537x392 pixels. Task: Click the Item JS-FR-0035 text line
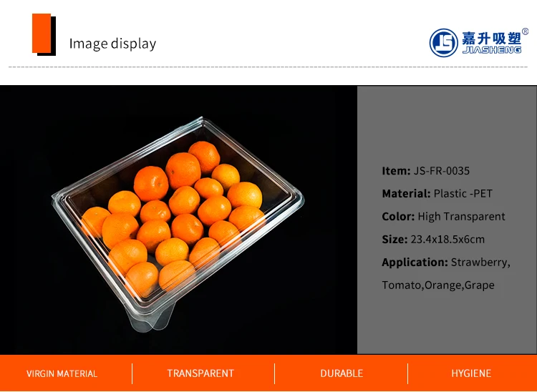(x=426, y=171)
